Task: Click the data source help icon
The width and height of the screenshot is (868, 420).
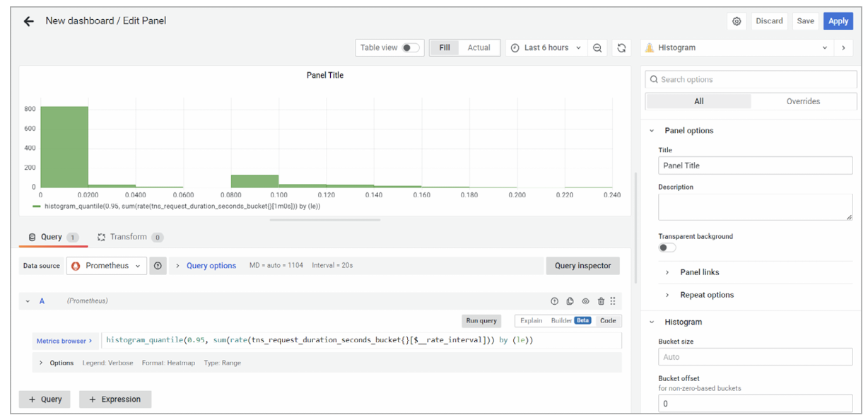Action: point(158,266)
